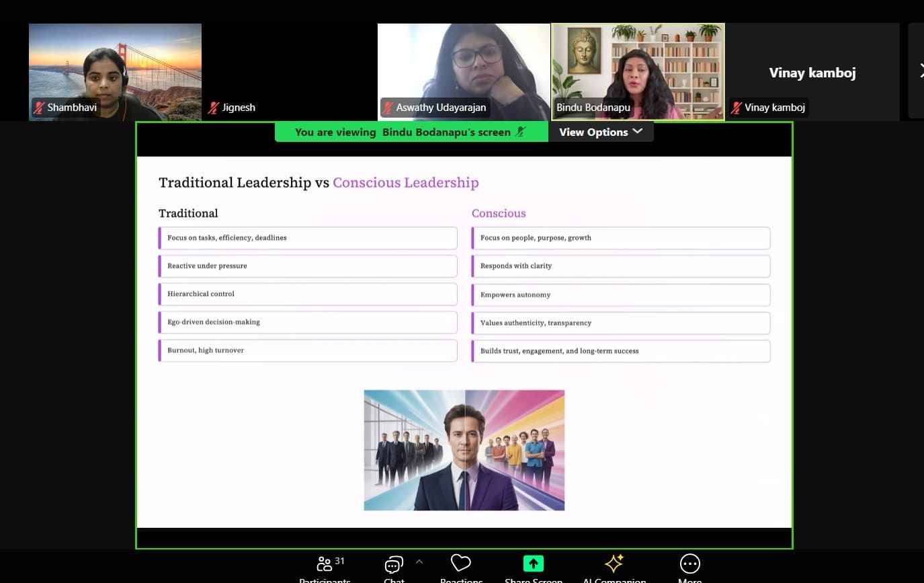924x583 pixels.
Task: Click the green Share Screen icon
Action: click(x=533, y=563)
